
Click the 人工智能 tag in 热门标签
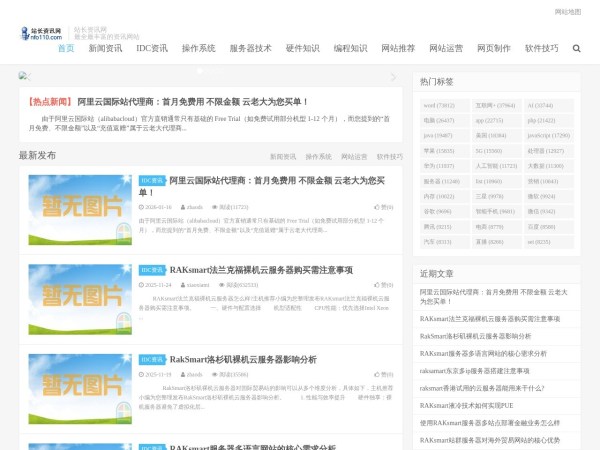click(492, 166)
